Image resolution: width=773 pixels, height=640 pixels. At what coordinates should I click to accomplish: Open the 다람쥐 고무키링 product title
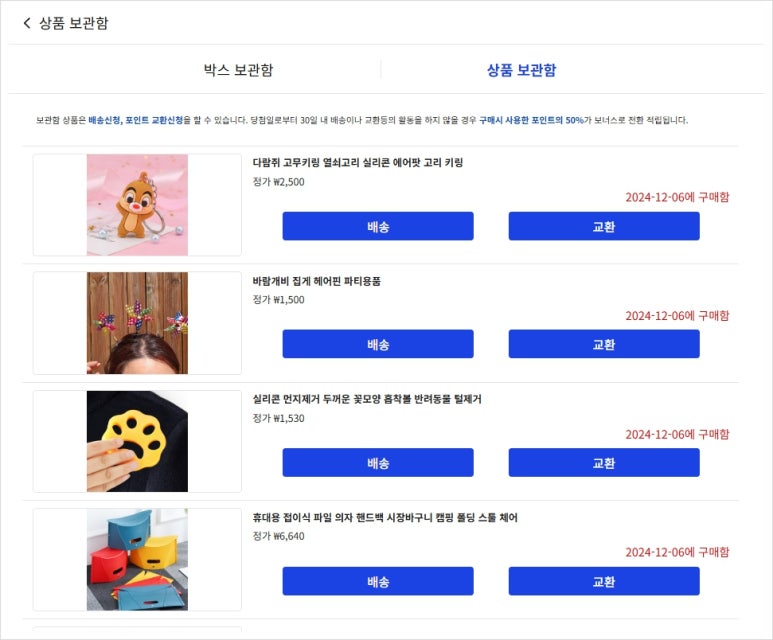[x=357, y=162]
